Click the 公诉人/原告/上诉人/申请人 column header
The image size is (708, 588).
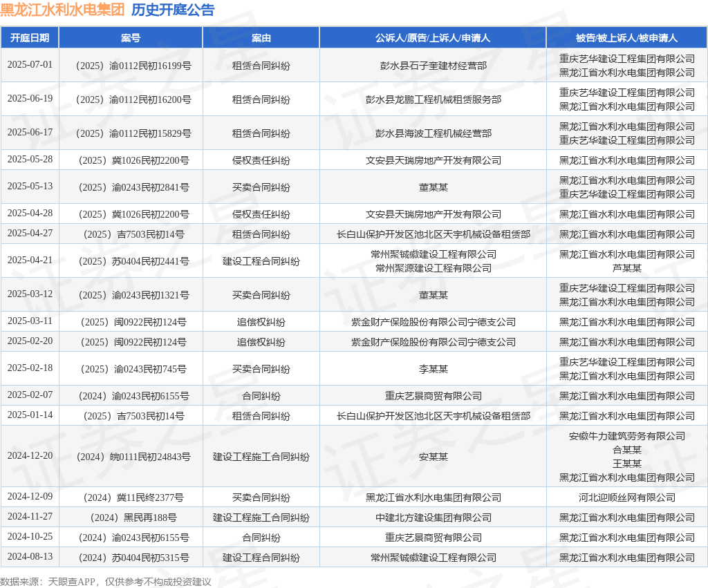point(433,38)
